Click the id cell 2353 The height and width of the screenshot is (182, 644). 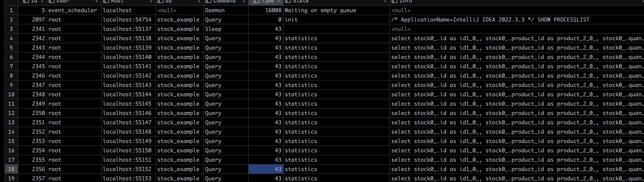click(x=33, y=141)
